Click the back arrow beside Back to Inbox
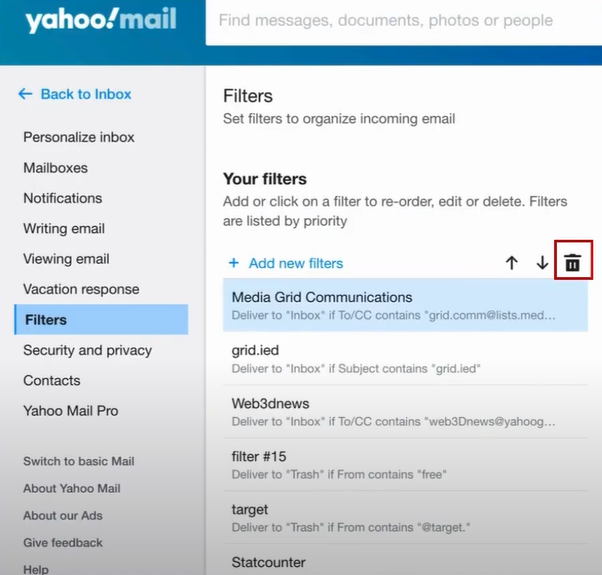 [25, 94]
